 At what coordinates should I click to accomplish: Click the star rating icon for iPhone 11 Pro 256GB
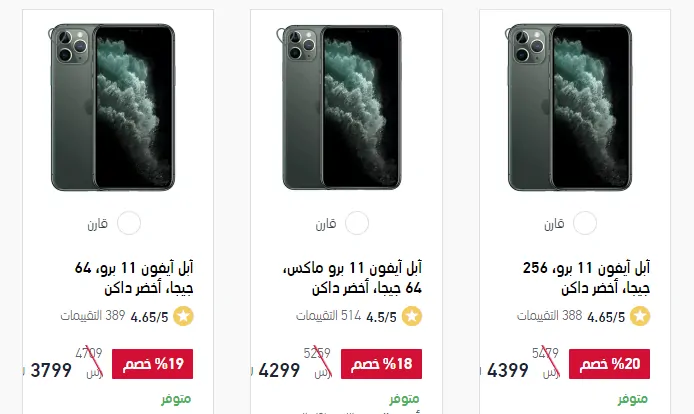point(640,316)
